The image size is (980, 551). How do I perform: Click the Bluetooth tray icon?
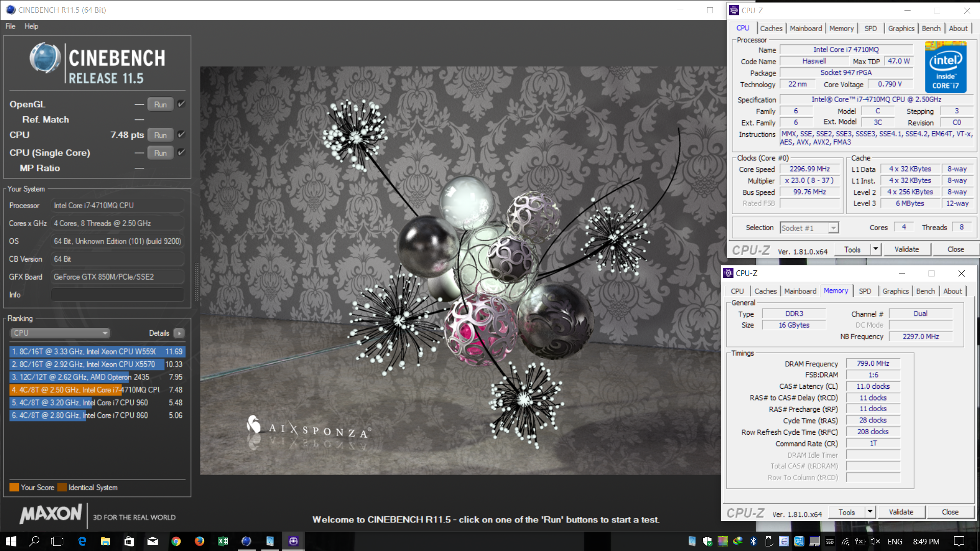[x=753, y=541]
